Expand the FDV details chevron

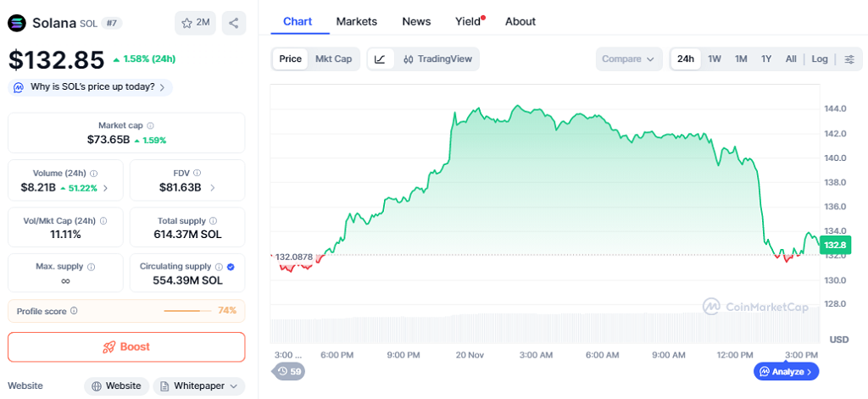coord(212,187)
